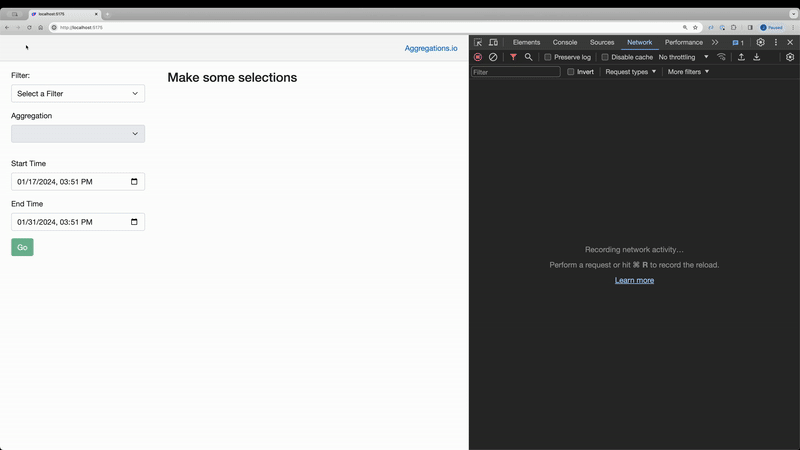
Task: Close the localhost:5175 tab
Action: [x=96, y=14]
